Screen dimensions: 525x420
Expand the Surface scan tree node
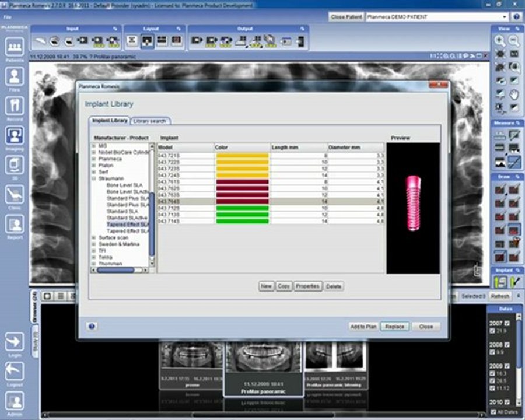pos(94,237)
